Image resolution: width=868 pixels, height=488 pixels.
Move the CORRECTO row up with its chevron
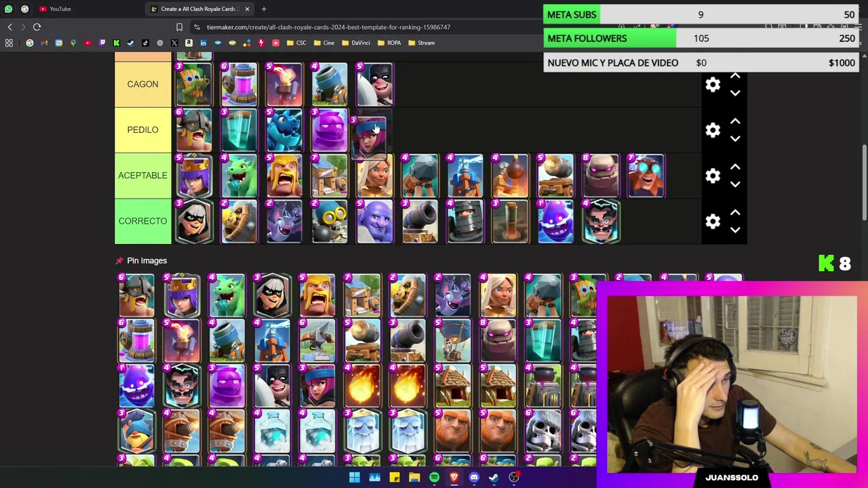(735, 212)
